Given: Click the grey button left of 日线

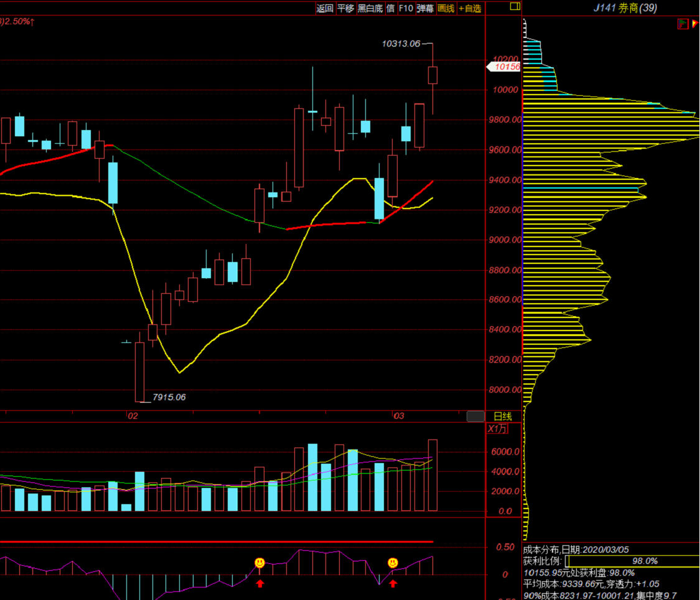Looking at the screenshot, I should 475,416.
